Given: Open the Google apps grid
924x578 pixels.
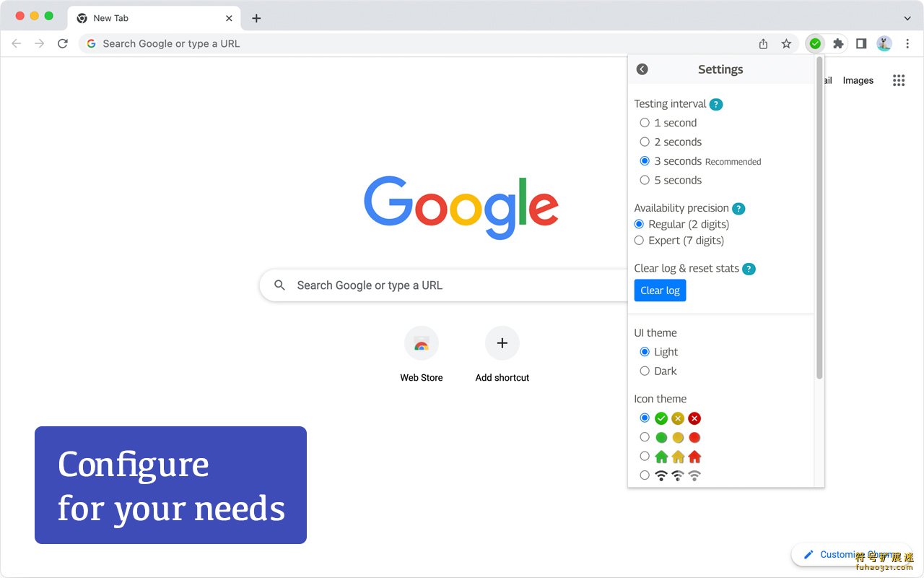Looking at the screenshot, I should click(x=899, y=80).
